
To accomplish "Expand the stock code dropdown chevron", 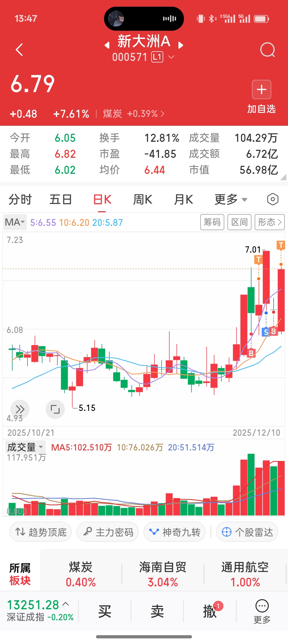I will click(171, 57).
